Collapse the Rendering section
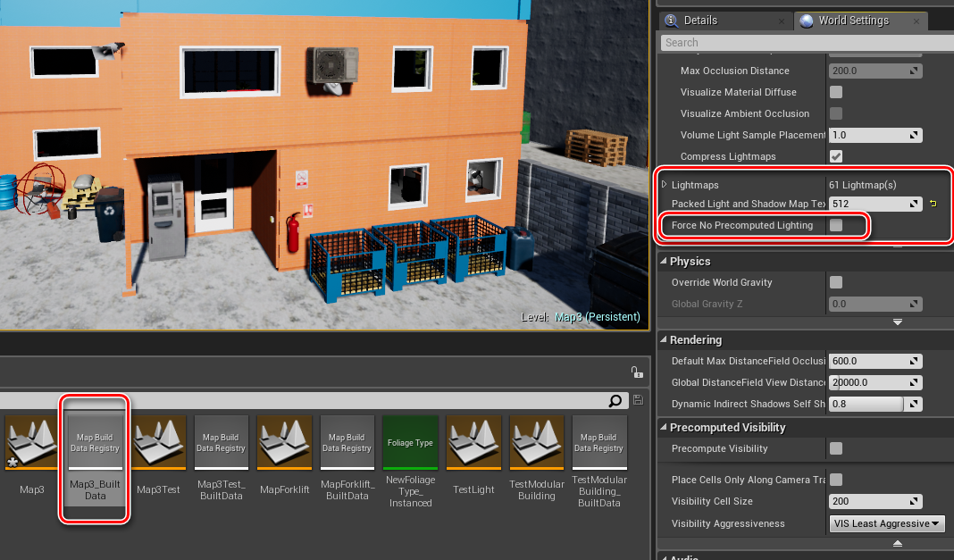This screenshot has height=560, width=954. pyautogui.click(x=663, y=339)
